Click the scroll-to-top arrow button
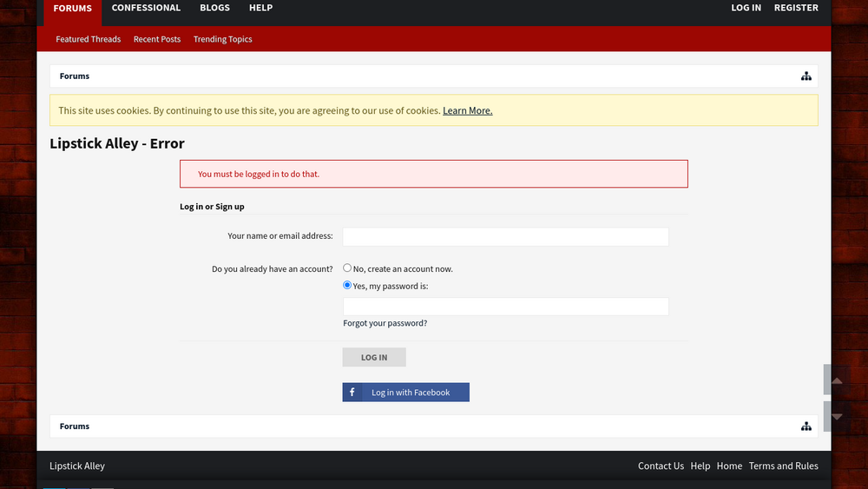The image size is (868, 489). click(836, 380)
